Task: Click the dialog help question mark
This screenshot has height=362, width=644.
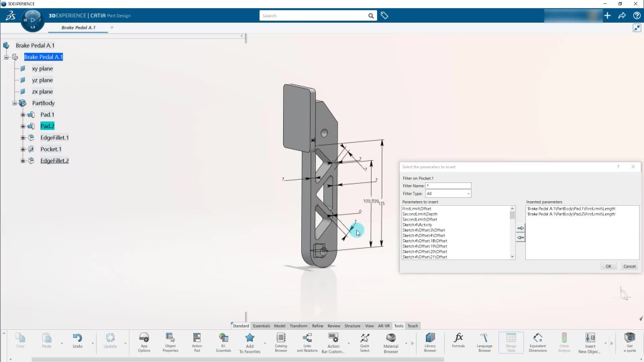Action: [618, 167]
